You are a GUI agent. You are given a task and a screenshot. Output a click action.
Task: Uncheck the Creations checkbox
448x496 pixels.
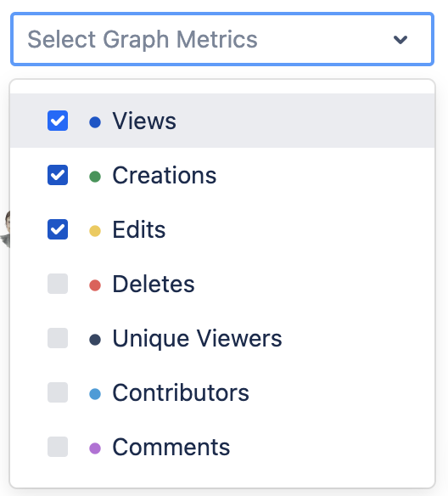(x=58, y=175)
